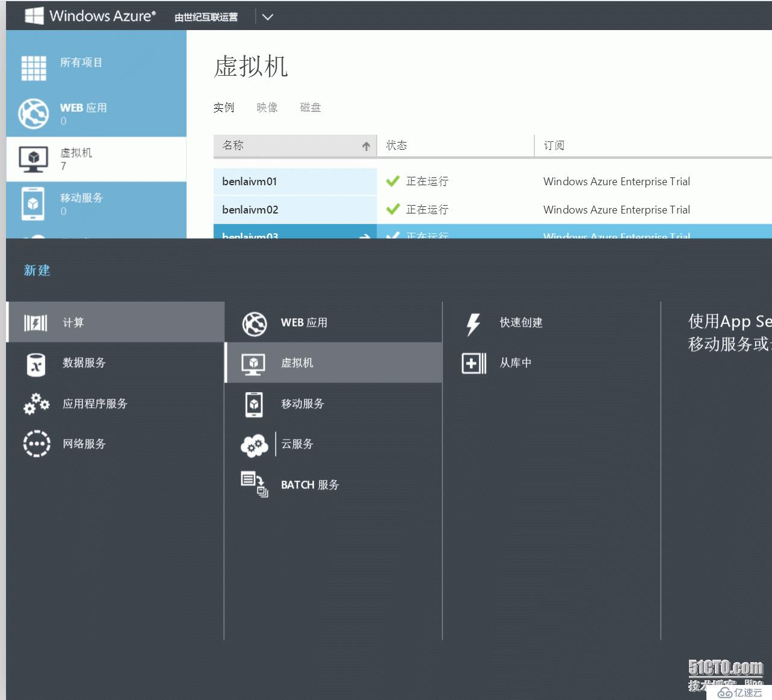The height and width of the screenshot is (700, 772).
Task: Switch to the 实例 tab
Action: coord(224,108)
